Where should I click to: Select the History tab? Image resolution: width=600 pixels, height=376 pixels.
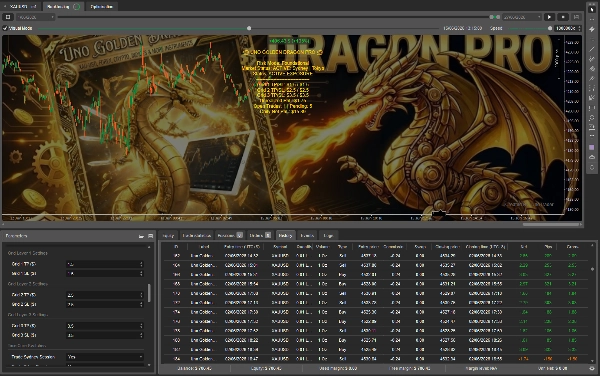285,236
